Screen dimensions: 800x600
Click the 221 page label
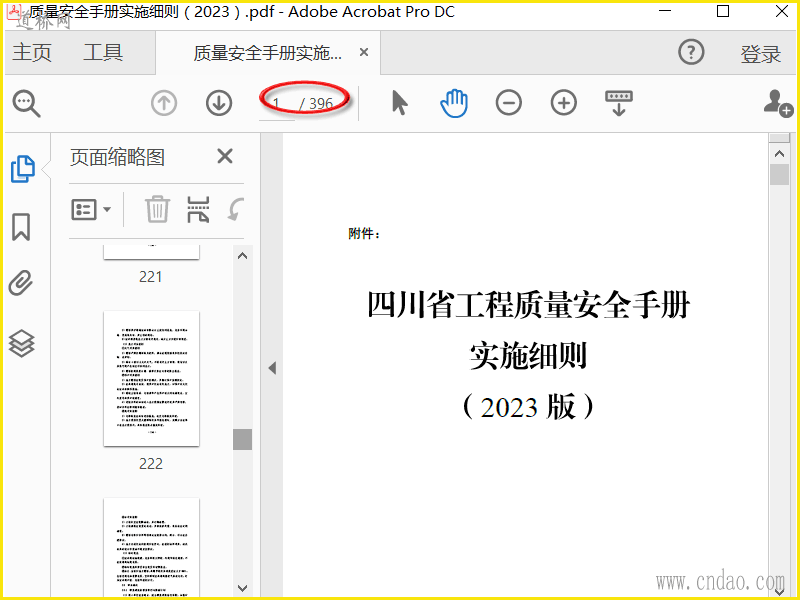[151, 277]
